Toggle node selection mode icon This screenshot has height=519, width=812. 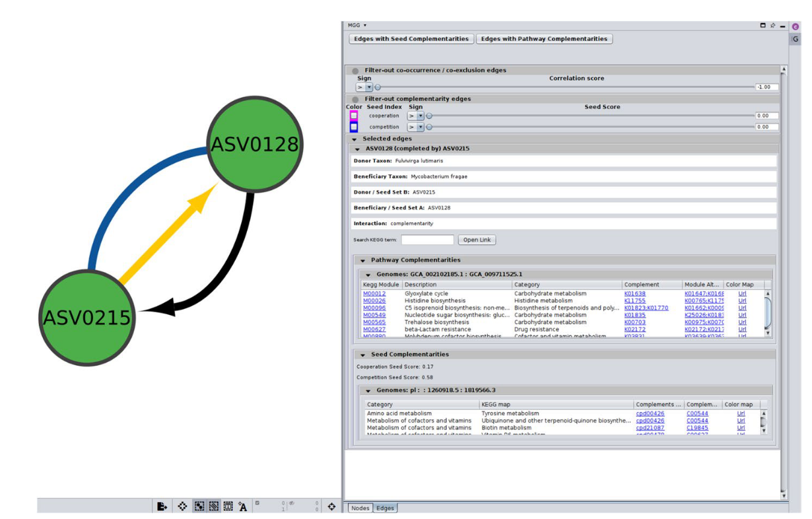pyautogui.click(x=199, y=506)
